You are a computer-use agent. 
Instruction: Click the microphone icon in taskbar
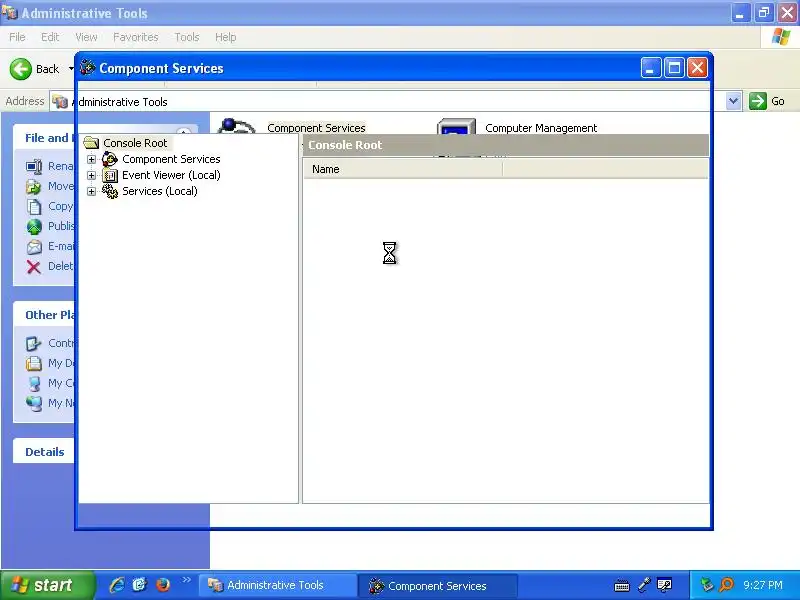[644, 585]
